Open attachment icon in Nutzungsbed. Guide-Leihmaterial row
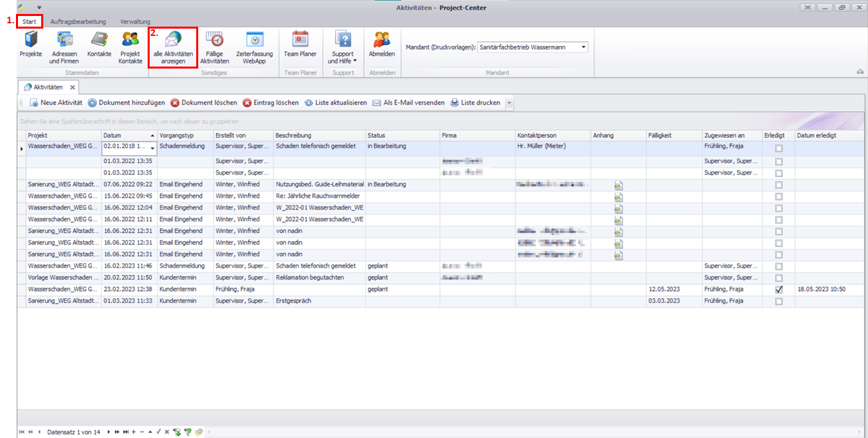Viewport: 868px width, 438px height. click(618, 184)
